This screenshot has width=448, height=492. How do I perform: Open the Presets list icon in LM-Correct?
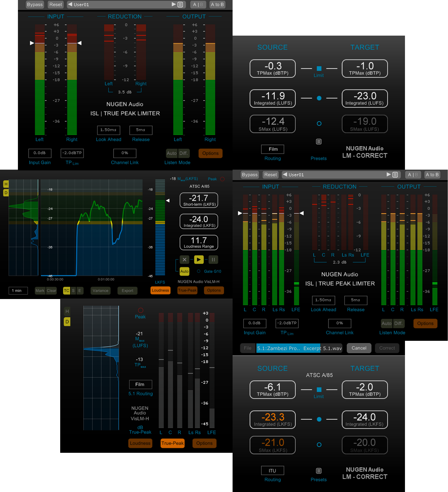318,141
